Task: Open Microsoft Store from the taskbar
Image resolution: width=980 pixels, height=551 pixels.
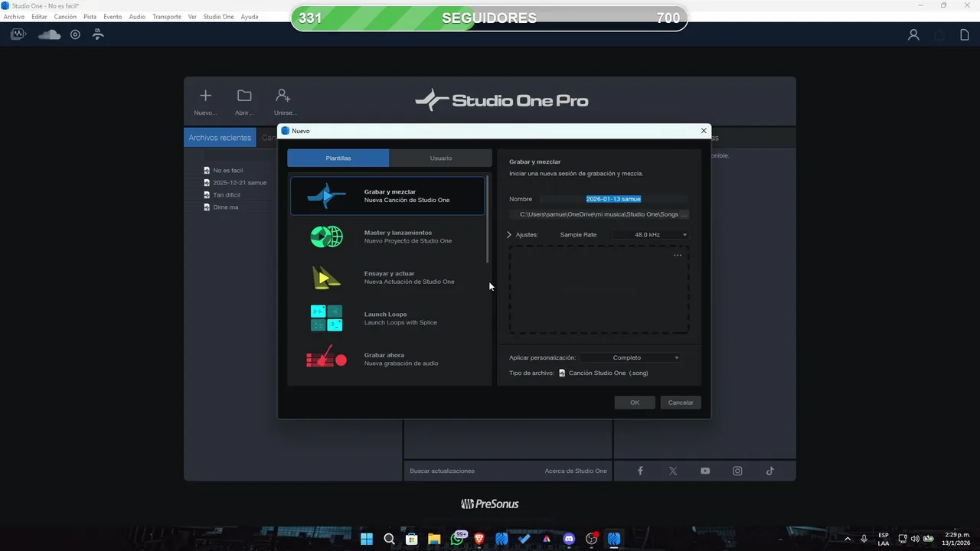Action: click(412, 539)
